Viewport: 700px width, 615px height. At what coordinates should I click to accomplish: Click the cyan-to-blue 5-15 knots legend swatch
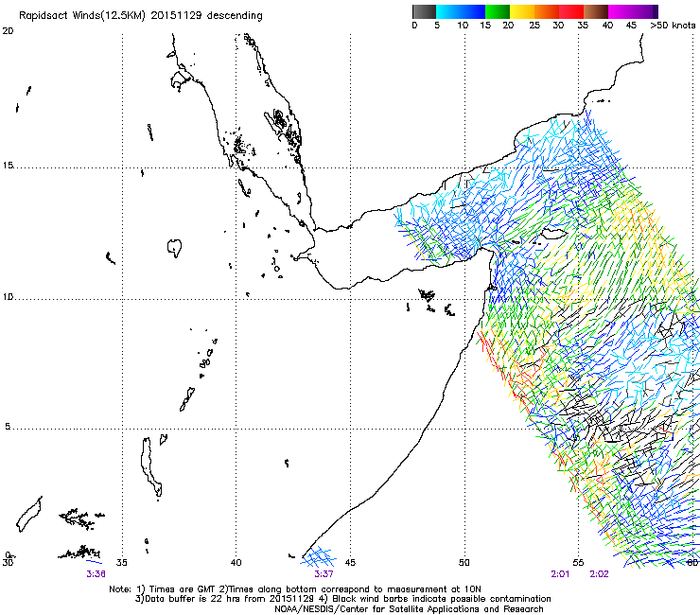pyautogui.click(x=461, y=11)
